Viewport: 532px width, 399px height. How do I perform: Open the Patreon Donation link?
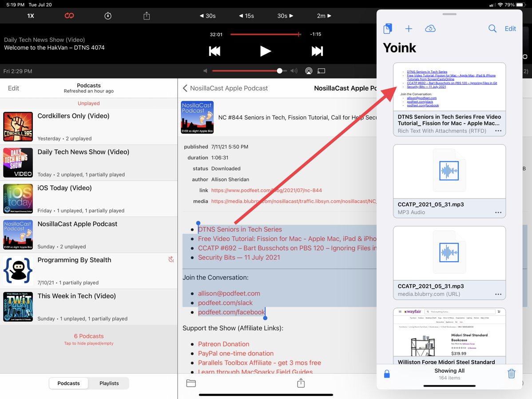tap(223, 344)
